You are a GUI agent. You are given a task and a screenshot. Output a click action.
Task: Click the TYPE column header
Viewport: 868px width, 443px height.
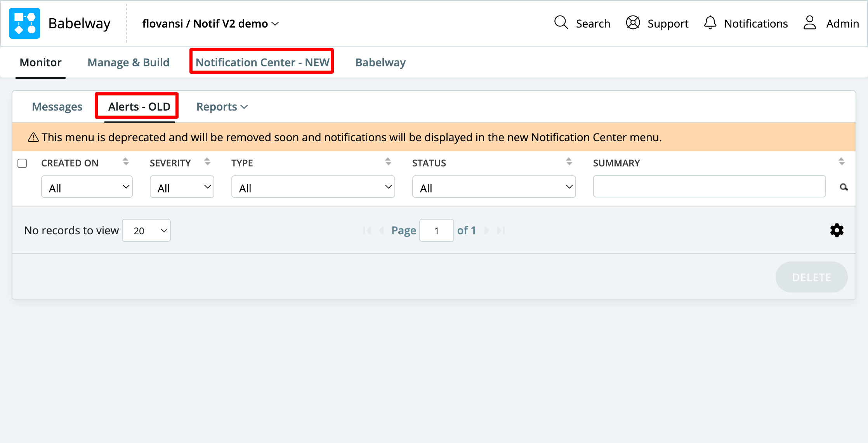point(242,163)
